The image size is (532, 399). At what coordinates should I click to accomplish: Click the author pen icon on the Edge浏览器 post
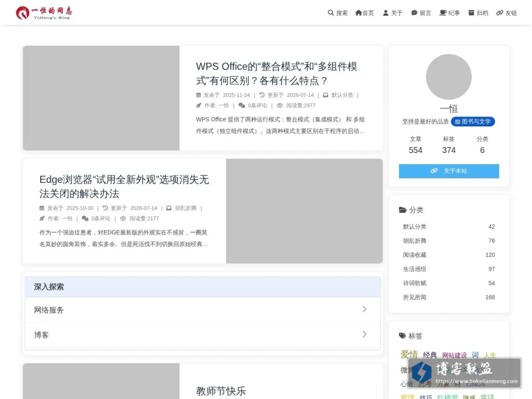pos(42,219)
